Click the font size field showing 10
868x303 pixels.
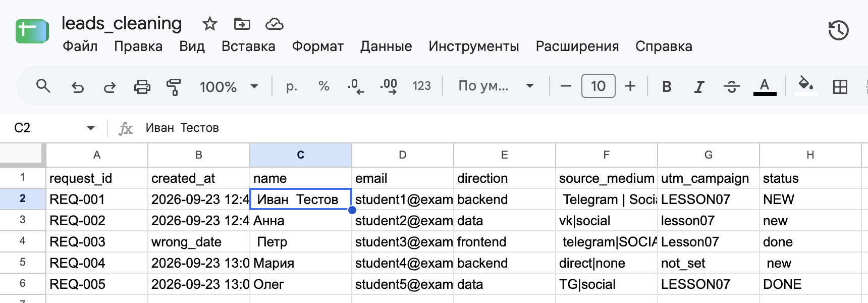tap(598, 86)
